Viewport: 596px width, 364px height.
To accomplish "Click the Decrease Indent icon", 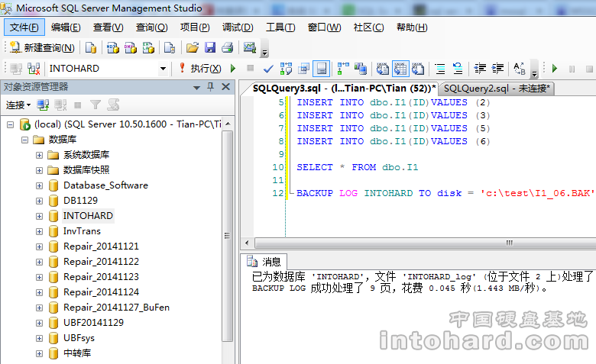I will (480, 69).
